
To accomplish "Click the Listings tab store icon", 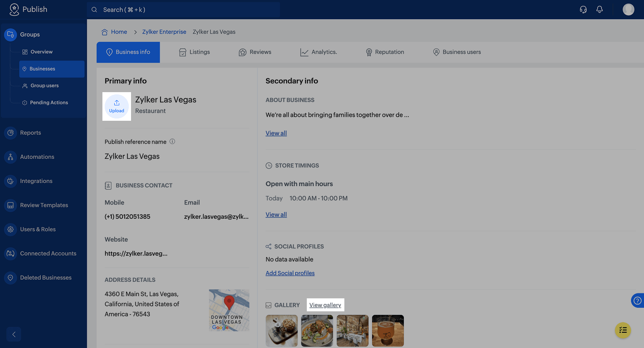I will pyautogui.click(x=182, y=52).
